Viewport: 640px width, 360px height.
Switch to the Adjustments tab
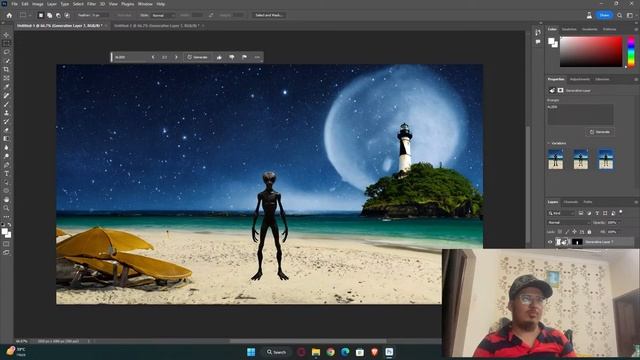click(580, 79)
